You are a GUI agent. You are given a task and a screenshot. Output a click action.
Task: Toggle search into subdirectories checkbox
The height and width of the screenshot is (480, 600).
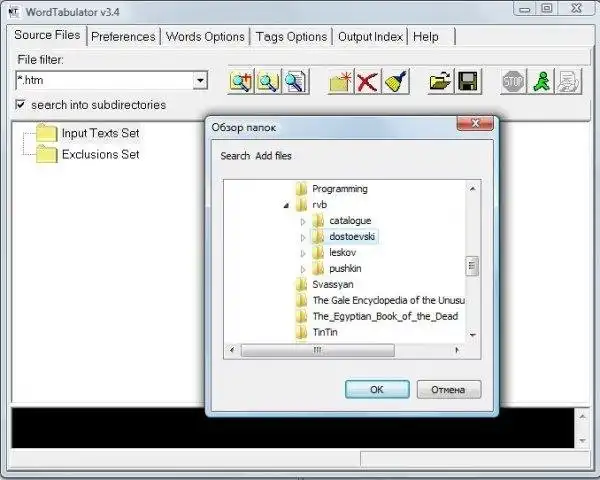(20, 104)
